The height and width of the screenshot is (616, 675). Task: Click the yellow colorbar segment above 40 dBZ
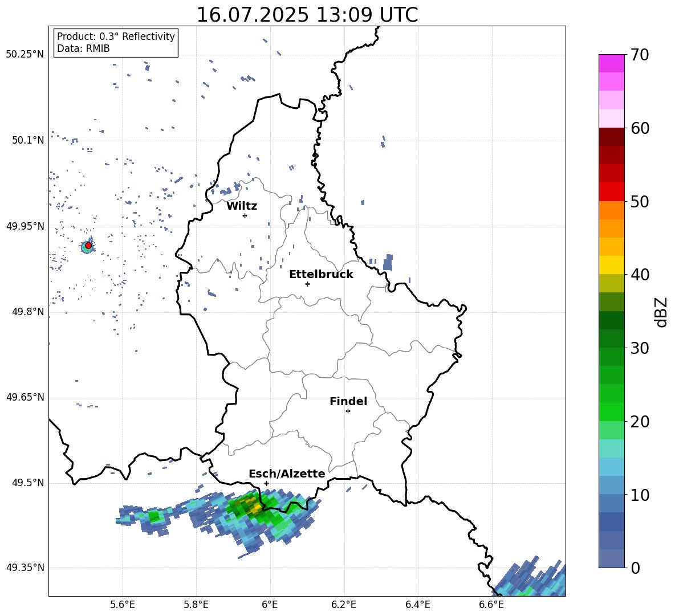tap(611, 265)
